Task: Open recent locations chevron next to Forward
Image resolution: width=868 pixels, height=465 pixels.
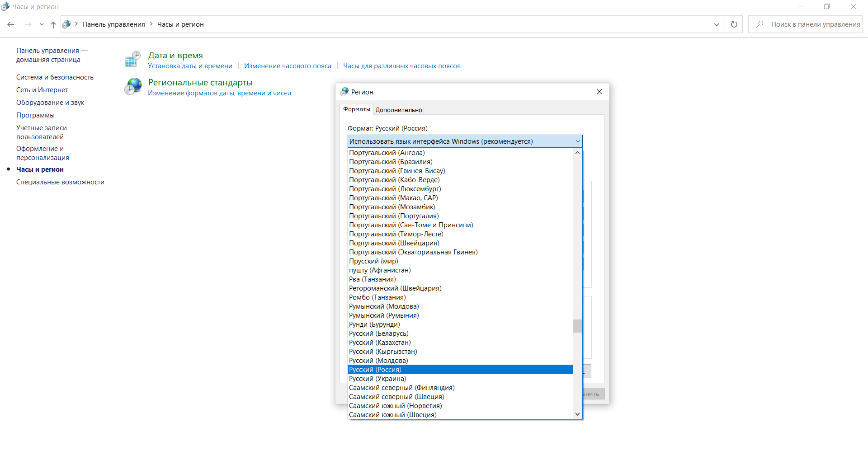Action: click(x=42, y=24)
